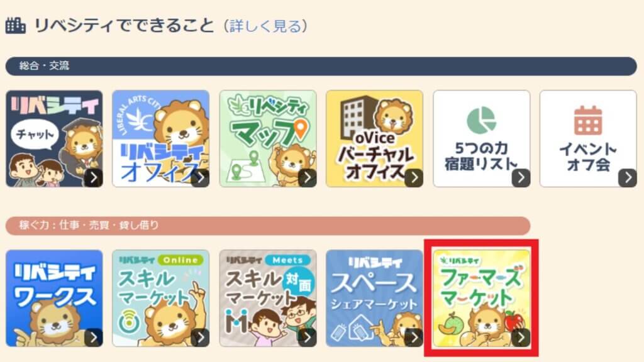Click the building icon beside リベシティでできること
The height and width of the screenshot is (362, 644).
(16, 25)
